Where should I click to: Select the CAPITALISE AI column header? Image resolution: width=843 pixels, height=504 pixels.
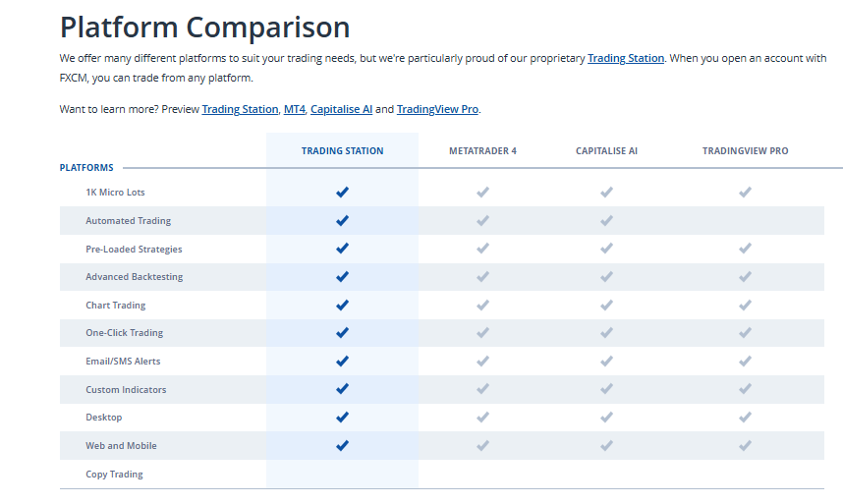point(606,151)
